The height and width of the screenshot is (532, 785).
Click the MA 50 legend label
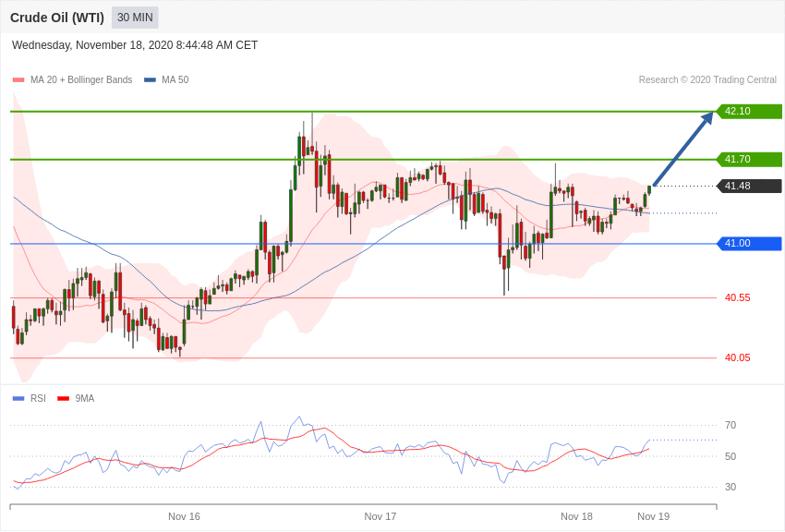click(x=175, y=79)
